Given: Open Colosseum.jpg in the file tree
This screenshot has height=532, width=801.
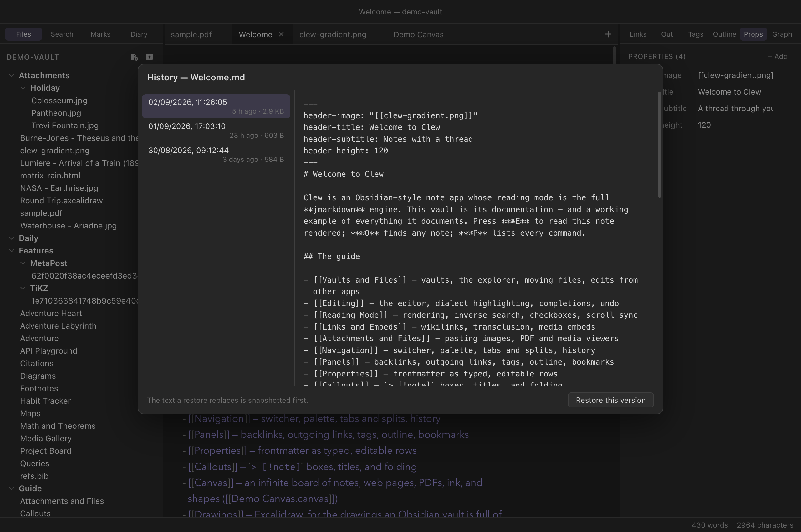Looking at the screenshot, I should pos(59,100).
